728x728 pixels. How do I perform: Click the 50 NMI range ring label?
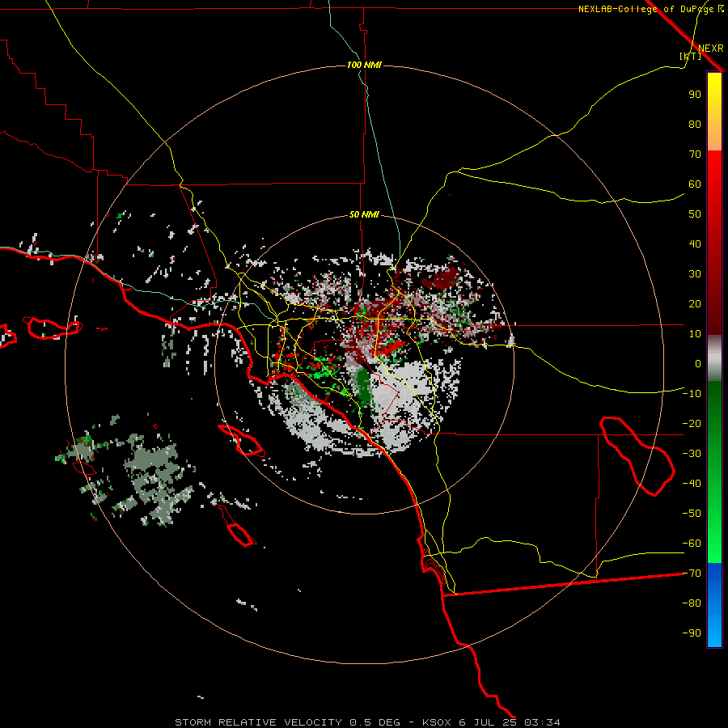[x=365, y=214]
